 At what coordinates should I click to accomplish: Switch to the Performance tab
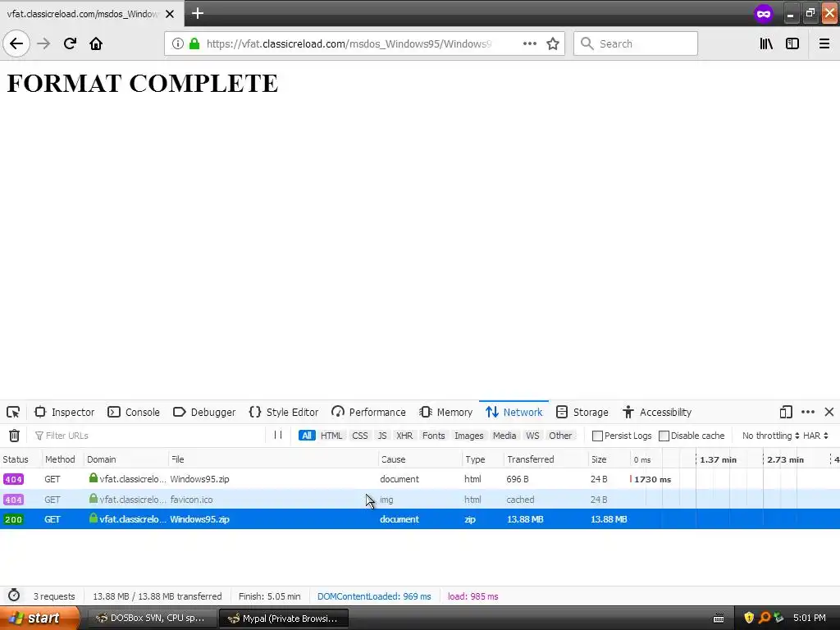(x=368, y=412)
